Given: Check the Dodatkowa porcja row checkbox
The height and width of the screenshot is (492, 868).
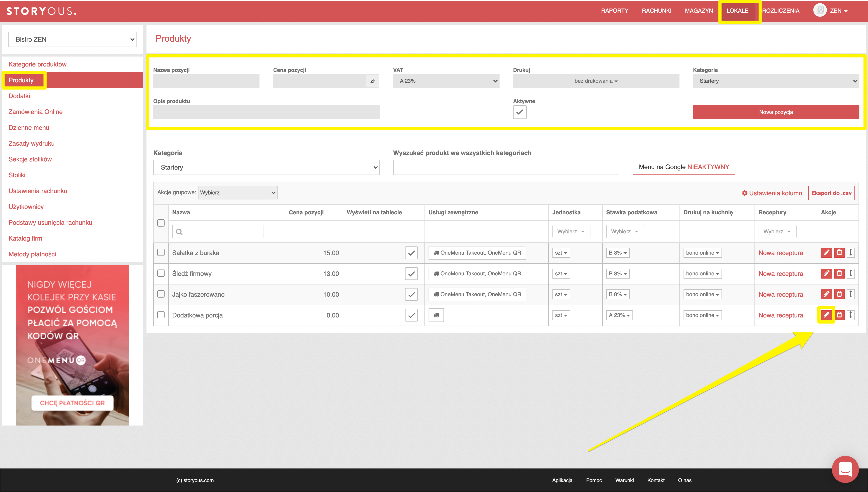Looking at the screenshot, I should click(x=161, y=315).
